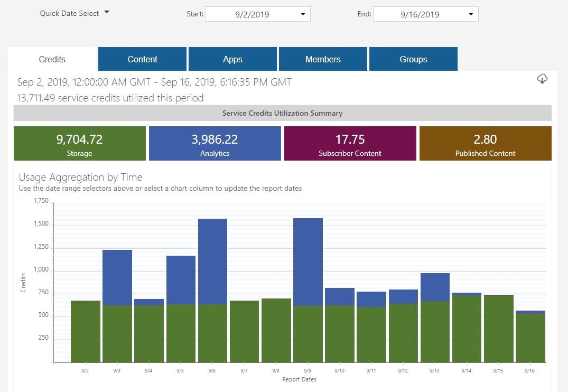The image size is (568, 392).
Task: Switch to the Members tab
Action: pyautogui.click(x=323, y=59)
